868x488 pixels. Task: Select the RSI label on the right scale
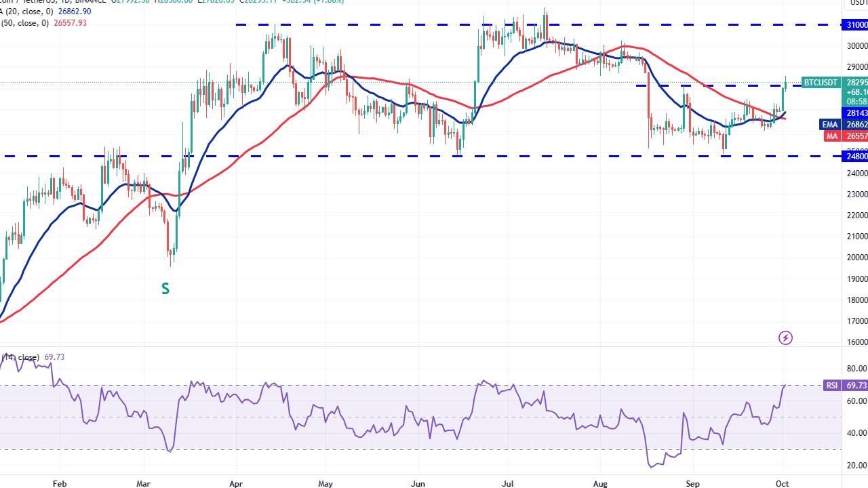tap(832, 385)
